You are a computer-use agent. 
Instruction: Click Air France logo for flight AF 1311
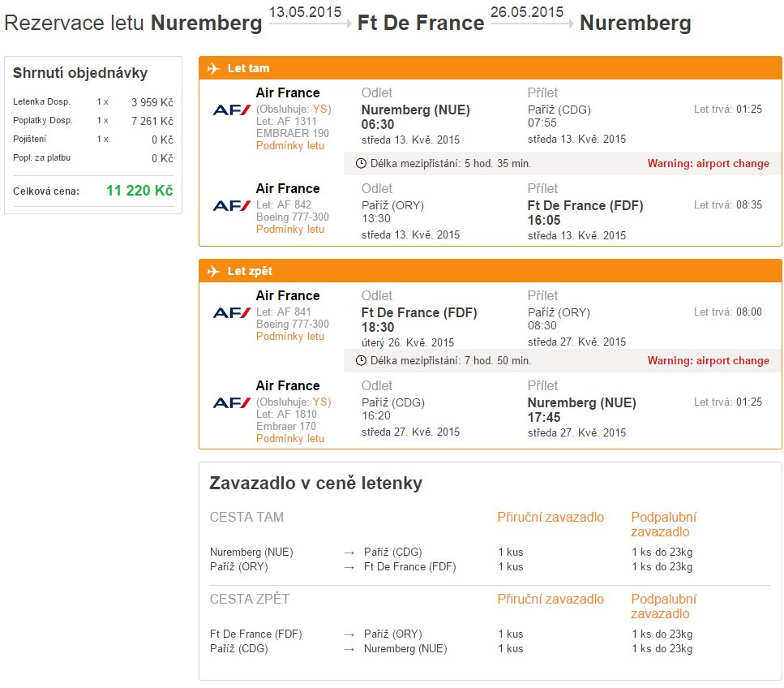(232, 110)
